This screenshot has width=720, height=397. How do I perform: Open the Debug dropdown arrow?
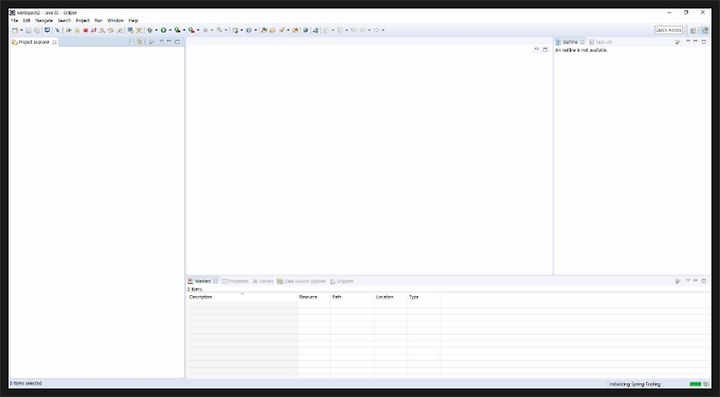[156, 30]
